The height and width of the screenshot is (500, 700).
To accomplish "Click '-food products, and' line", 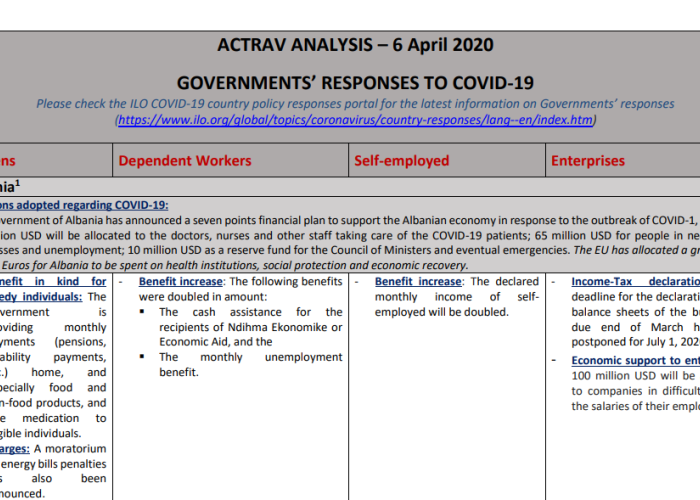I will pos(53,403).
